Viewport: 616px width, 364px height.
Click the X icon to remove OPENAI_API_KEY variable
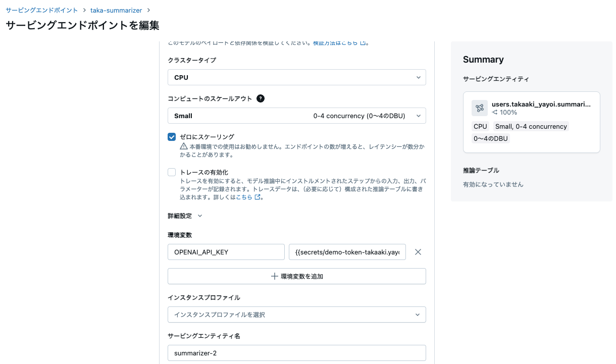click(x=418, y=251)
